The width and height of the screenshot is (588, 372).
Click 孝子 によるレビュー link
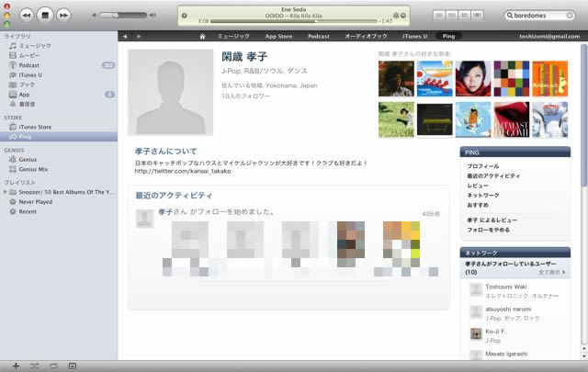click(x=492, y=220)
